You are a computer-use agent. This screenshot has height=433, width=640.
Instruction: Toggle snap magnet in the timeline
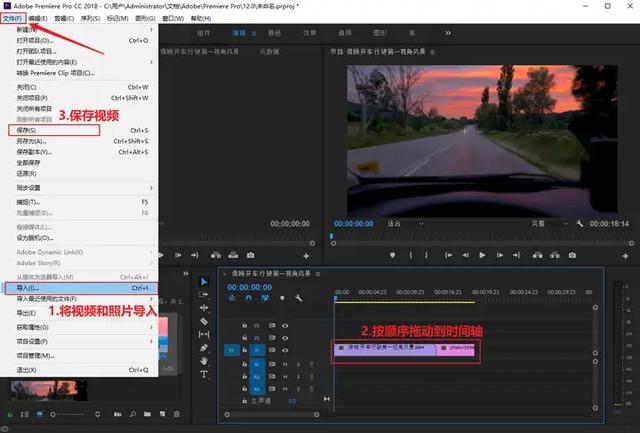(249, 298)
